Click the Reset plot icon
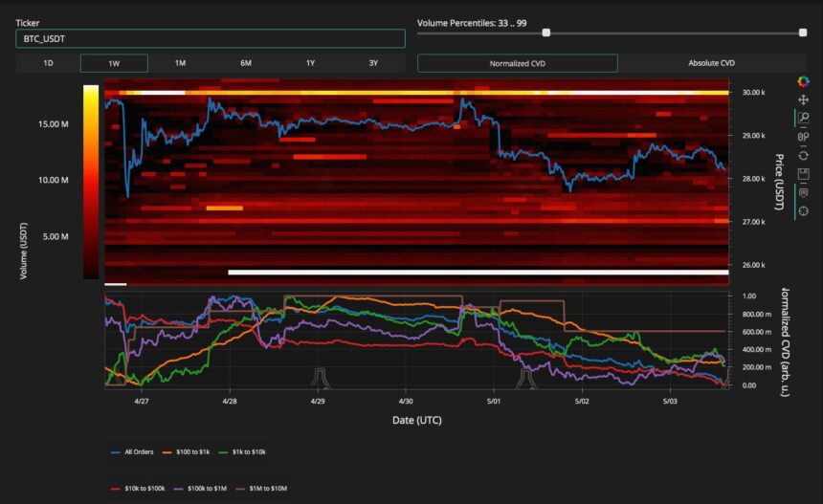Image resolution: width=823 pixels, height=504 pixels. (804, 155)
